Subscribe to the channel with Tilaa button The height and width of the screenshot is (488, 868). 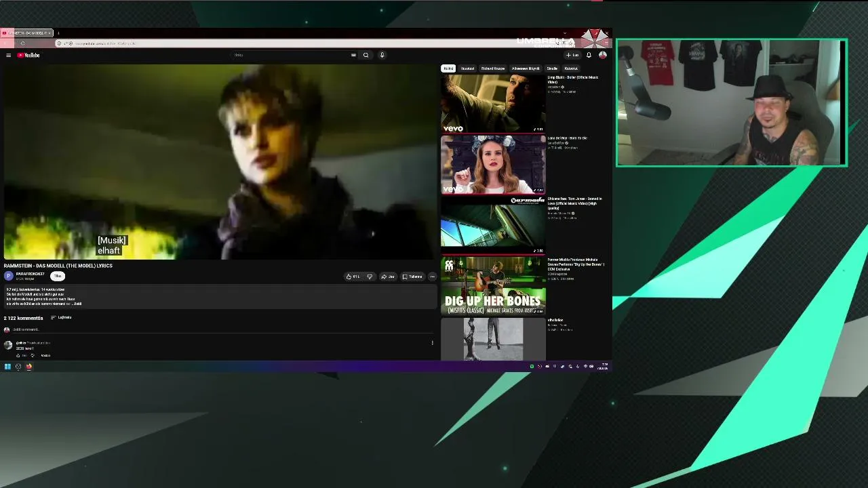58,276
